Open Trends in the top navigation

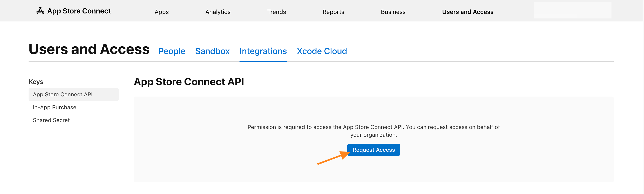(x=276, y=12)
